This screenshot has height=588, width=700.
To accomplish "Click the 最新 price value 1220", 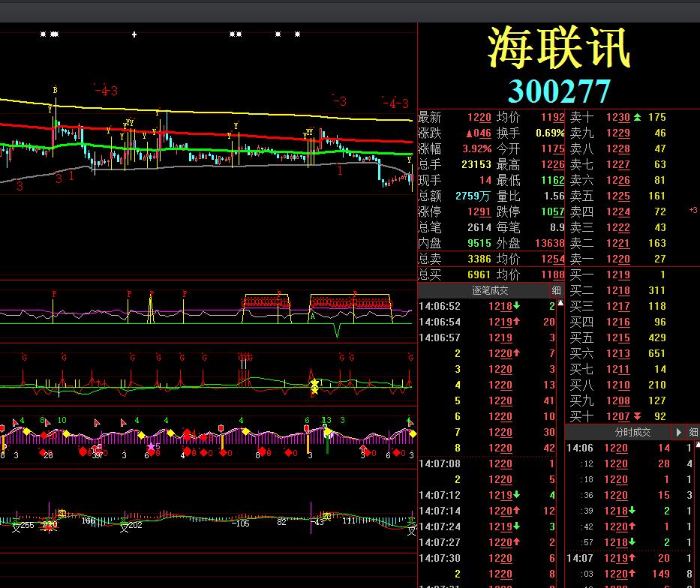I will click(x=479, y=117).
